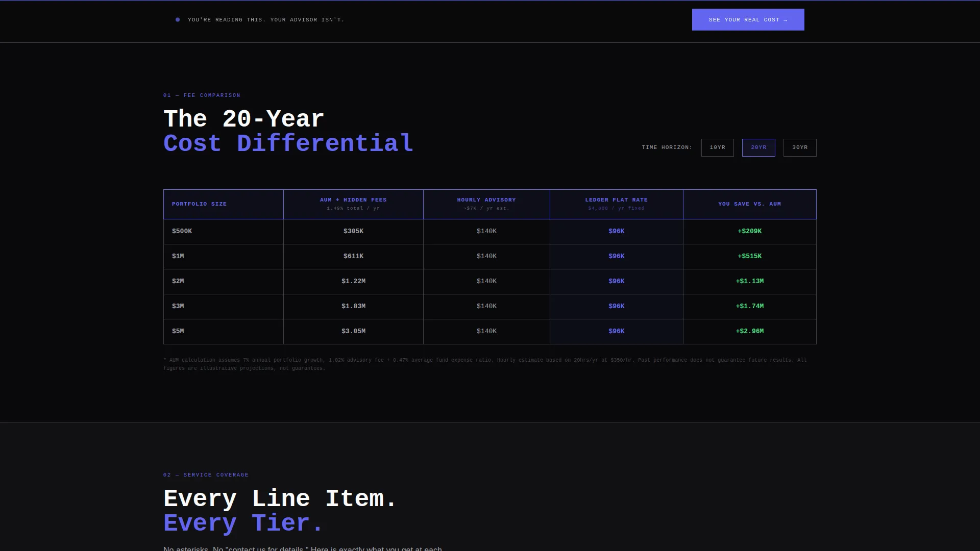Screen dimensions: 980x551
Task: Click the $96K Ledger cell in $1M row
Action: tap(617, 257)
